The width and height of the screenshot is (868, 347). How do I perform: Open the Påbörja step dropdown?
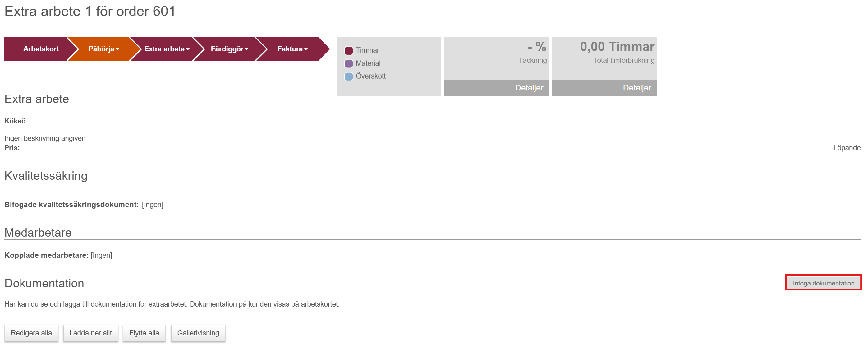(103, 49)
